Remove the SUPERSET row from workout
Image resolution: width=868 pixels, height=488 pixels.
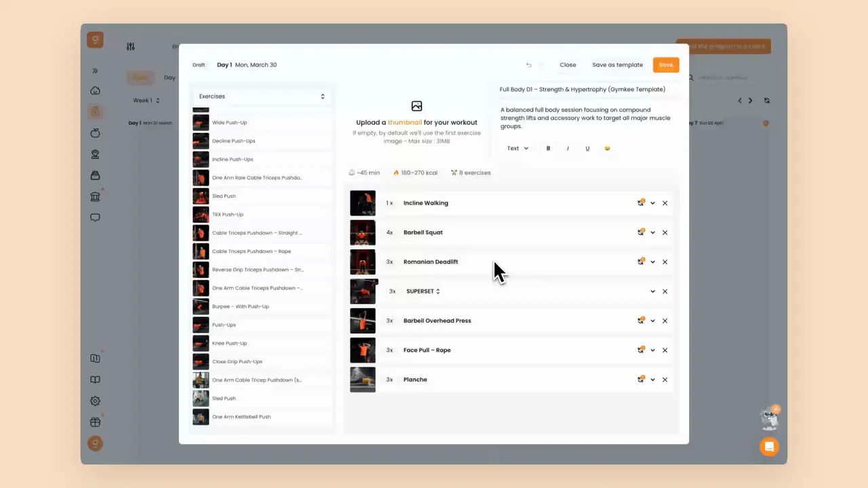click(665, 291)
